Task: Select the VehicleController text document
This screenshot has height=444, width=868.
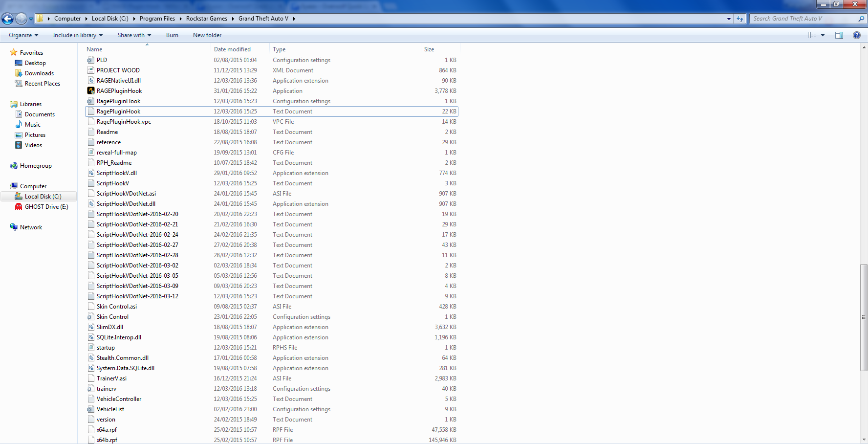Action: (x=271, y=399)
